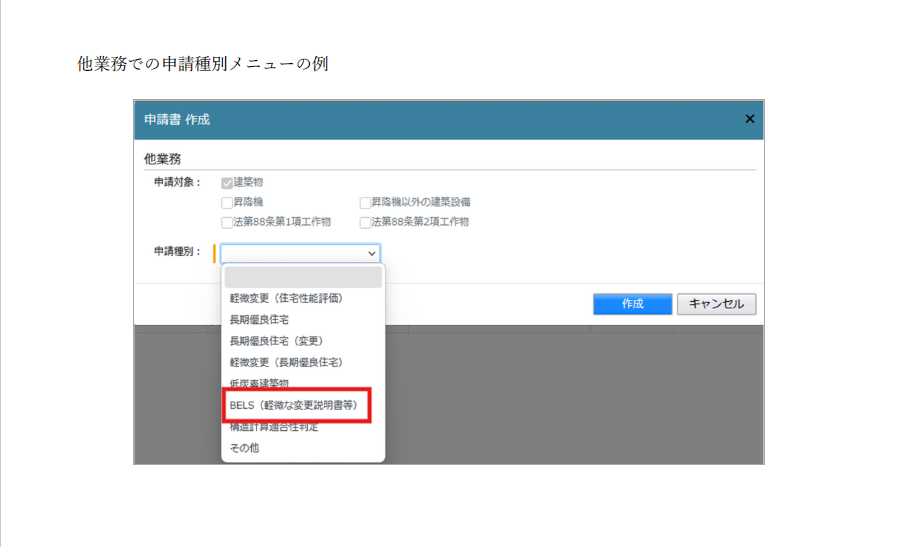Image resolution: width=909 pixels, height=547 pixels.
Task: Select the blank option at list top
Action: (x=302, y=277)
